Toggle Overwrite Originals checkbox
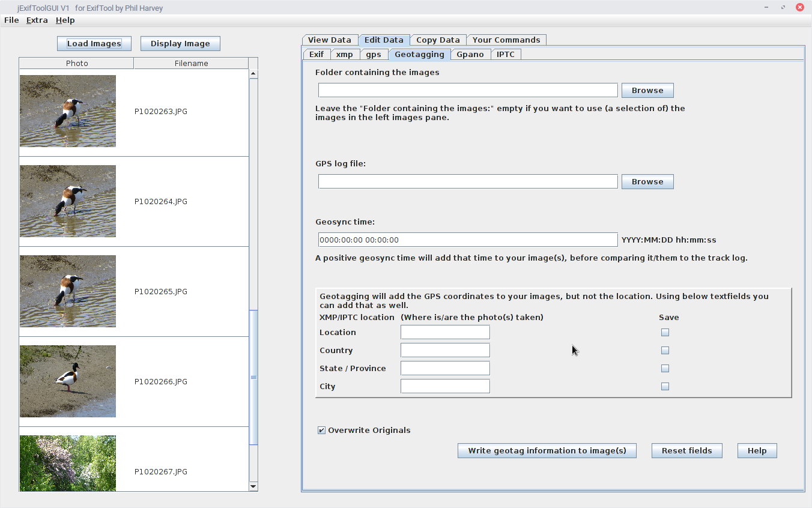 (x=321, y=430)
